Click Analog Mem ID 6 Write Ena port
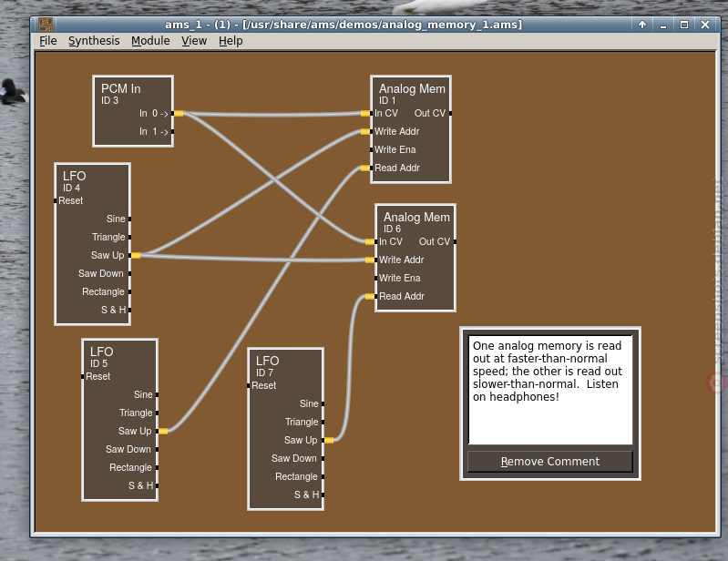The height and width of the screenshot is (561, 728). [376, 278]
